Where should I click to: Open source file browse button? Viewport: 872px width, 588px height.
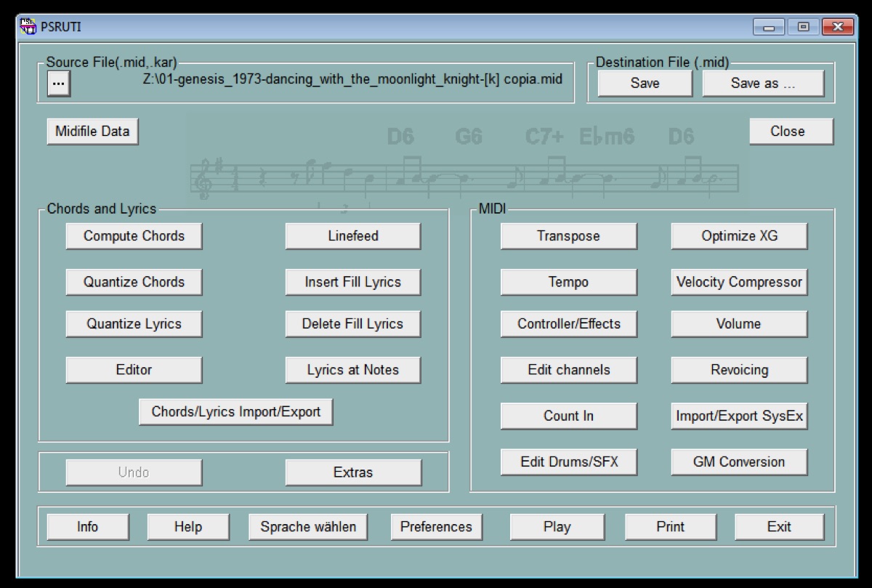pyautogui.click(x=59, y=84)
